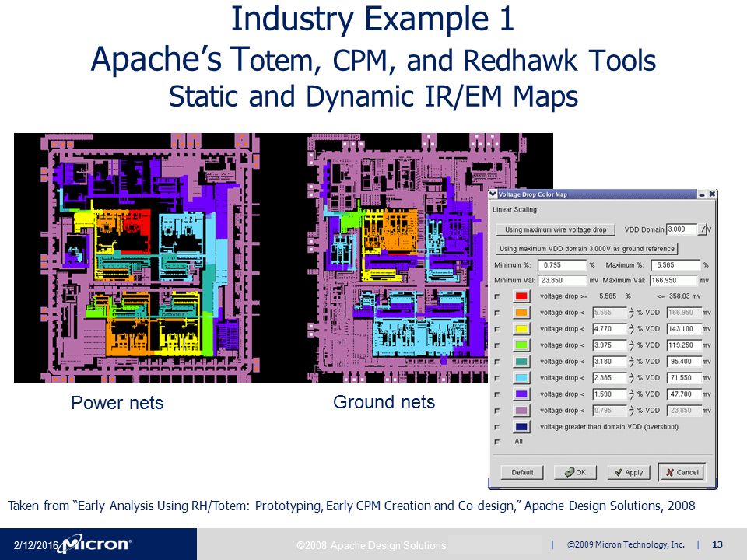Click the 1.590 percent VDD input field
This screenshot has width=747, height=560.
609,394
